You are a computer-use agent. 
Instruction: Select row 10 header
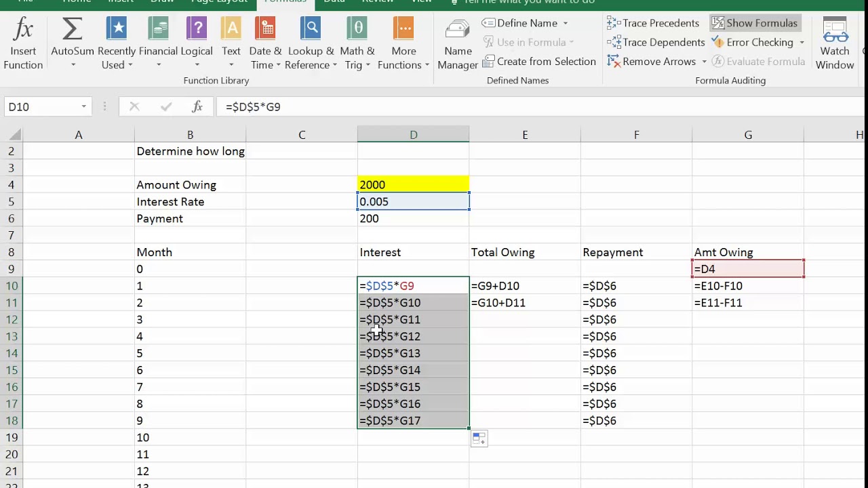coord(12,286)
